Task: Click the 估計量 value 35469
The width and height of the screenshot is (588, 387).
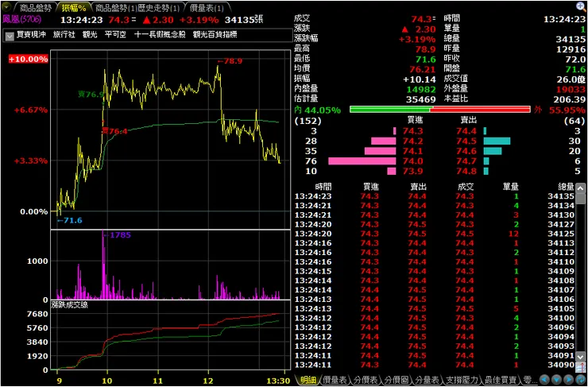Action: pos(421,99)
